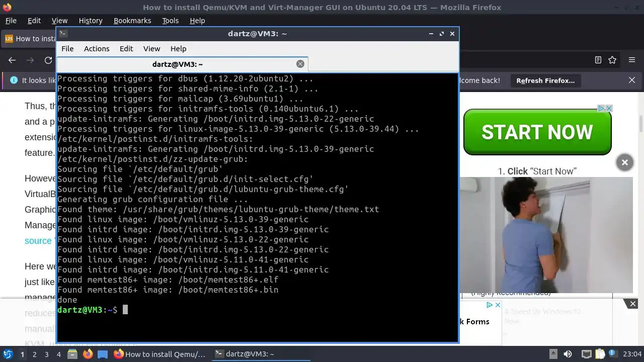Open the Firefox Help menu
This screenshot has width=644, height=362.
pyautogui.click(x=197, y=21)
